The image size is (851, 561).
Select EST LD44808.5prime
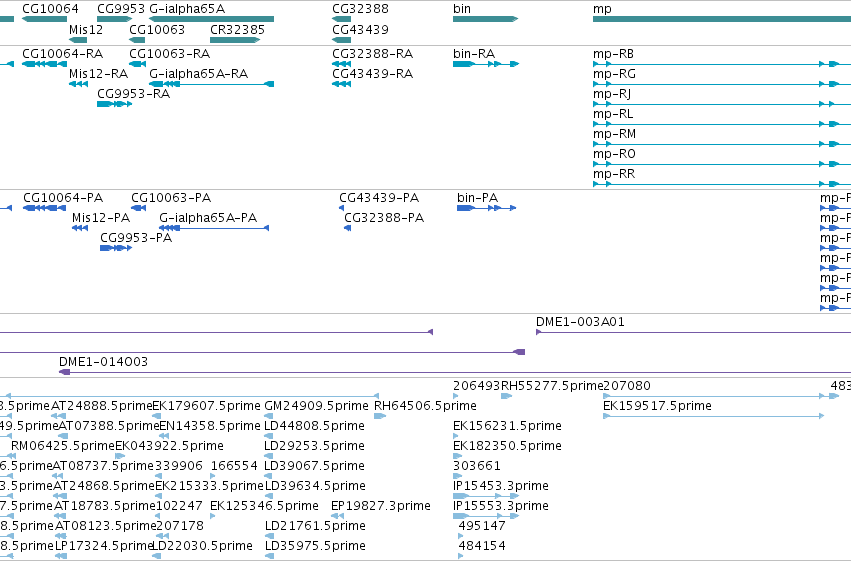314,426
